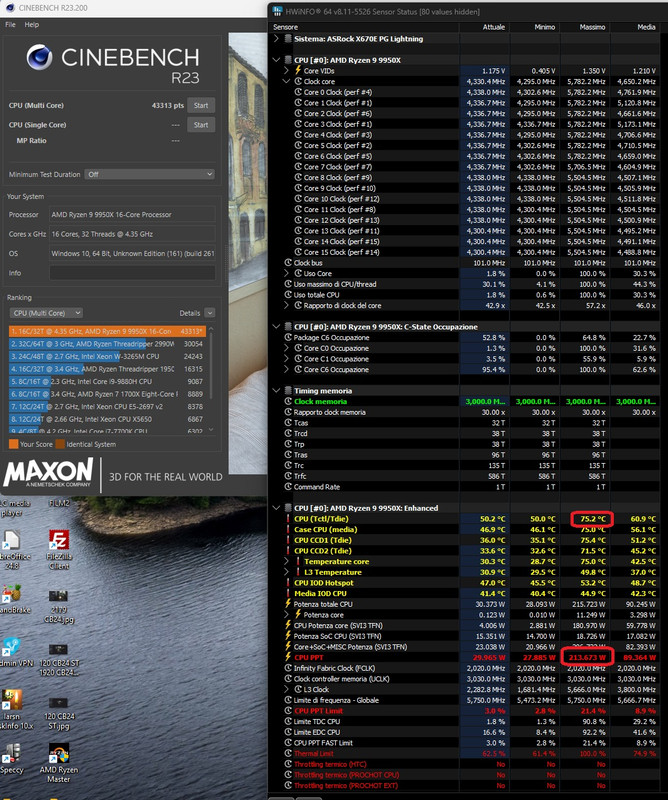The height and width of the screenshot is (800, 668).
Task: Launch AMD Ryzen Master from desktop
Action: click(x=58, y=763)
